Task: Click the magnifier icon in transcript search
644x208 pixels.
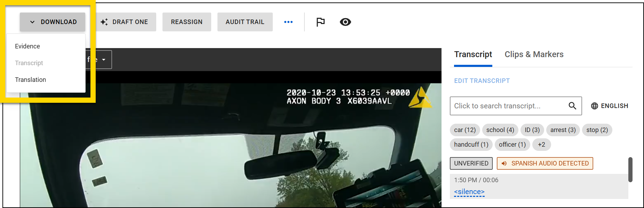Action: (572, 106)
